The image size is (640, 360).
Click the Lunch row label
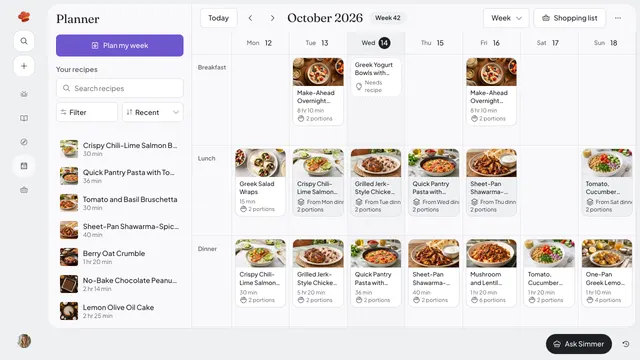pos(206,158)
